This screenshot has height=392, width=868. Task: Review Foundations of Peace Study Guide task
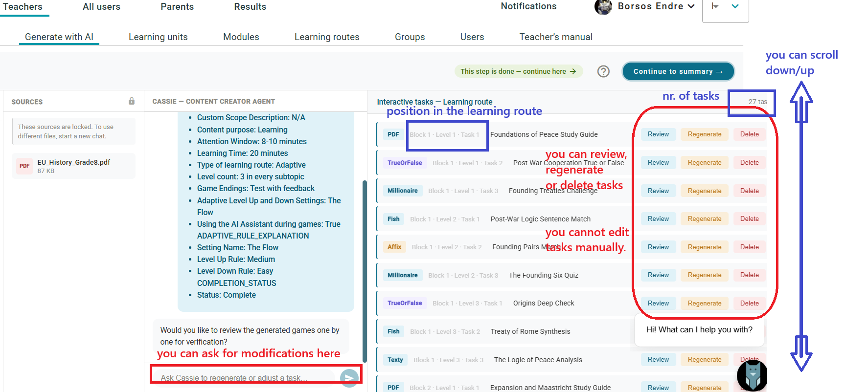tap(658, 134)
